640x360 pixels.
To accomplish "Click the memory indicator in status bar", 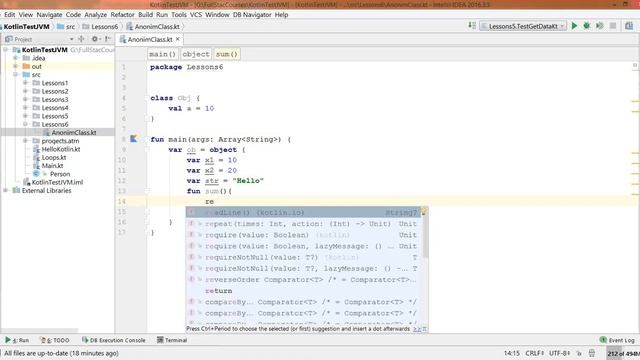I will 623,353.
